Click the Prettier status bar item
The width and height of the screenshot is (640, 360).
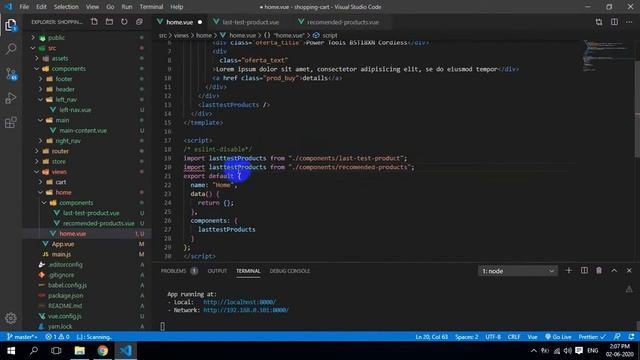click(x=592, y=337)
